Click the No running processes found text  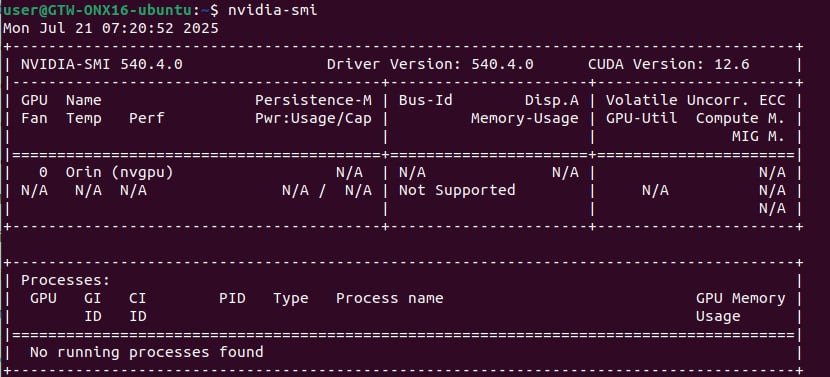pyautogui.click(x=147, y=352)
